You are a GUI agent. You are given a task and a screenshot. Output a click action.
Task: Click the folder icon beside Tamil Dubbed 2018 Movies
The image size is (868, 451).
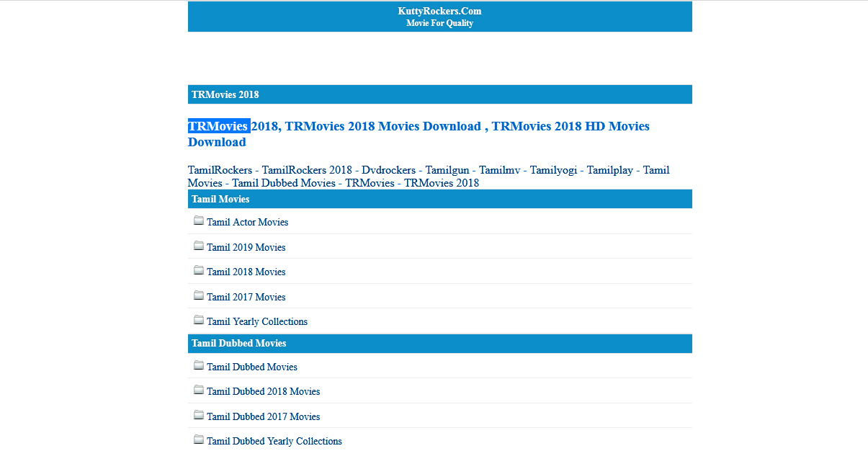pyautogui.click(x=199, y=390)
